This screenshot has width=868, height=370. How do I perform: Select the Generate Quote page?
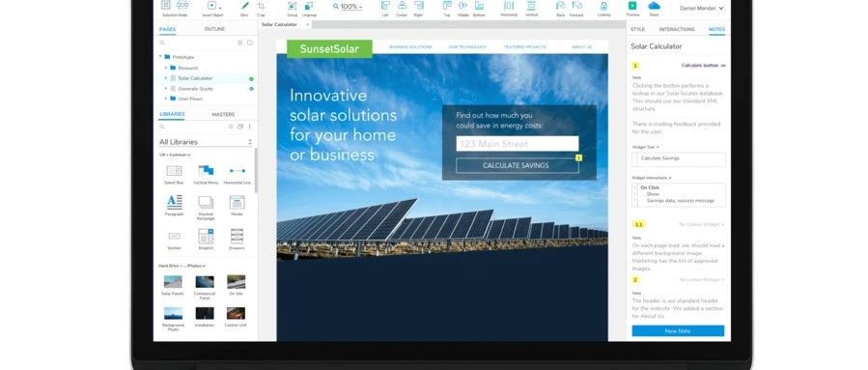195,89
